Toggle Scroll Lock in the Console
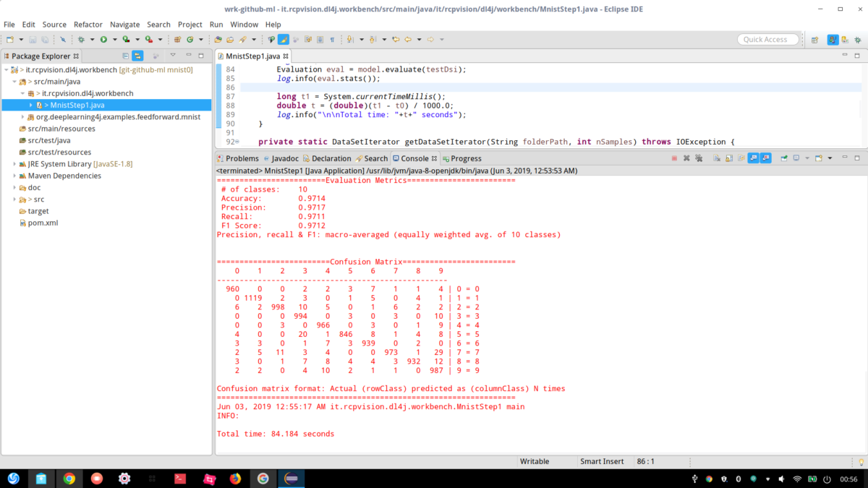This screenshot has height=488, width=868. [728, 158]
